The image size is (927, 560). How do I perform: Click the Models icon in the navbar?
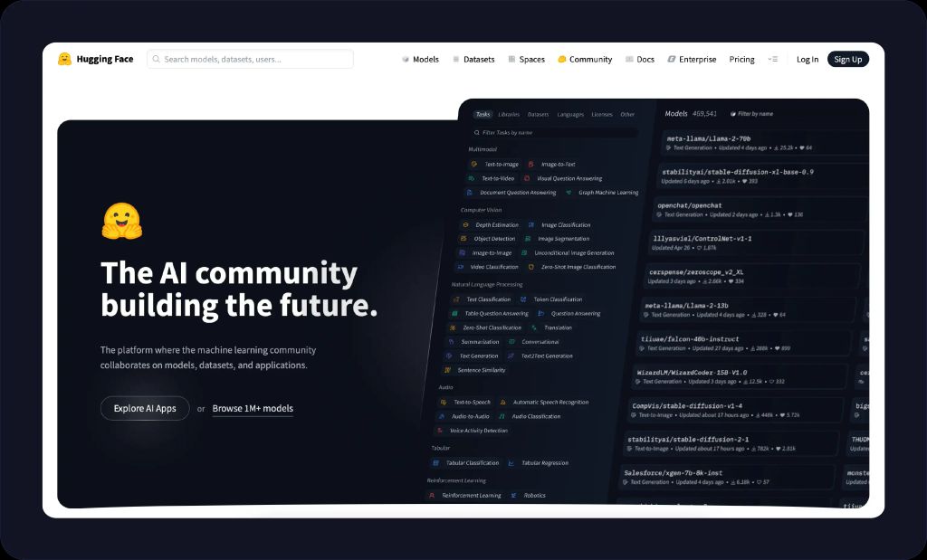(405, 59)
